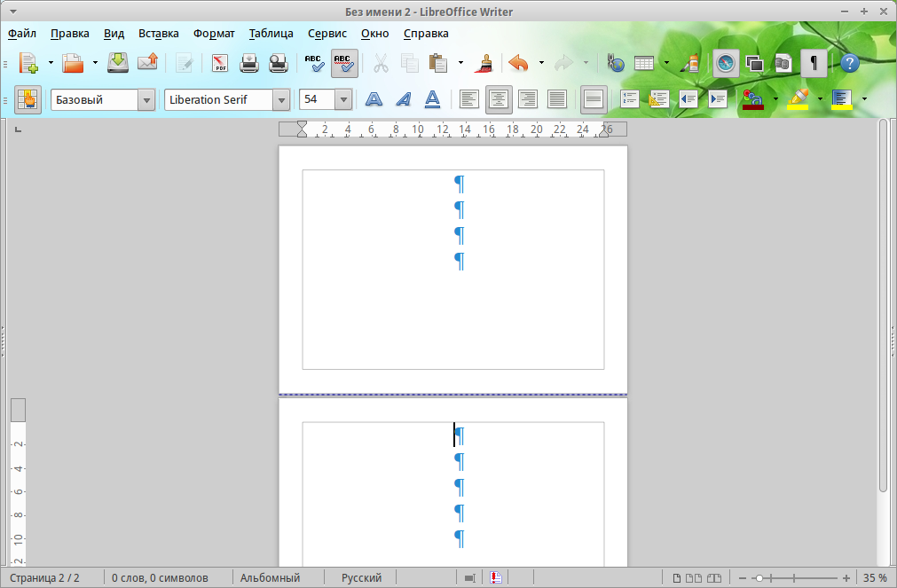The width and height of the screenshot is (897, 588).
Task: Enable centered paragraph alignment
Action: (499, 99)
